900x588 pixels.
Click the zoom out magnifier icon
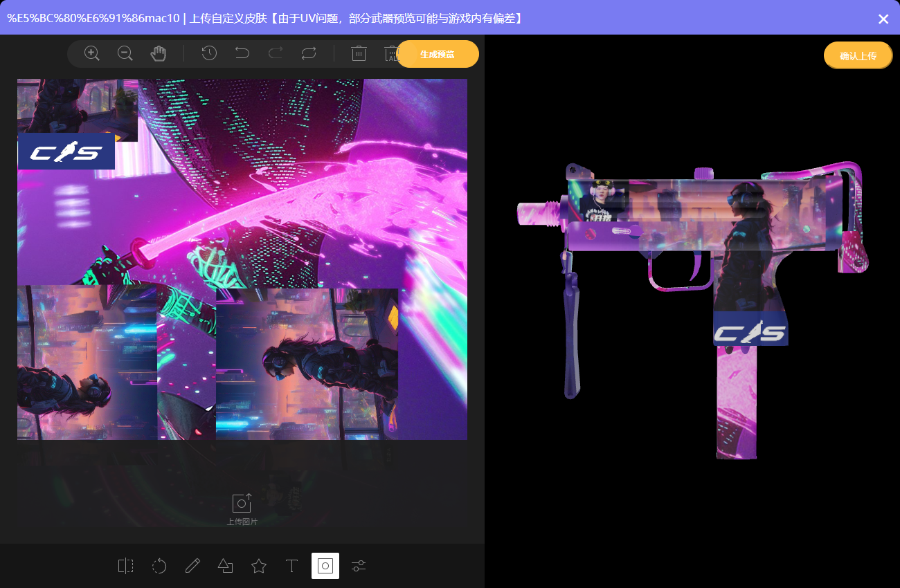pyautogui.click(x=125, y=53)
